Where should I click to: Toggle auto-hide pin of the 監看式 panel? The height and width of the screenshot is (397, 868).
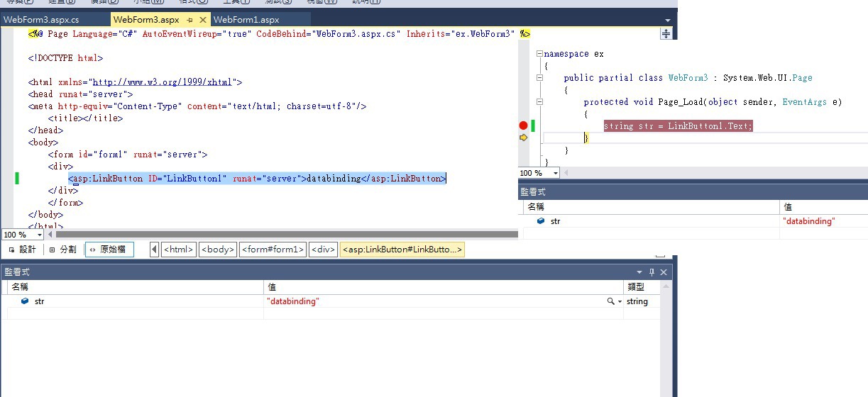click(x=652, y=272)
